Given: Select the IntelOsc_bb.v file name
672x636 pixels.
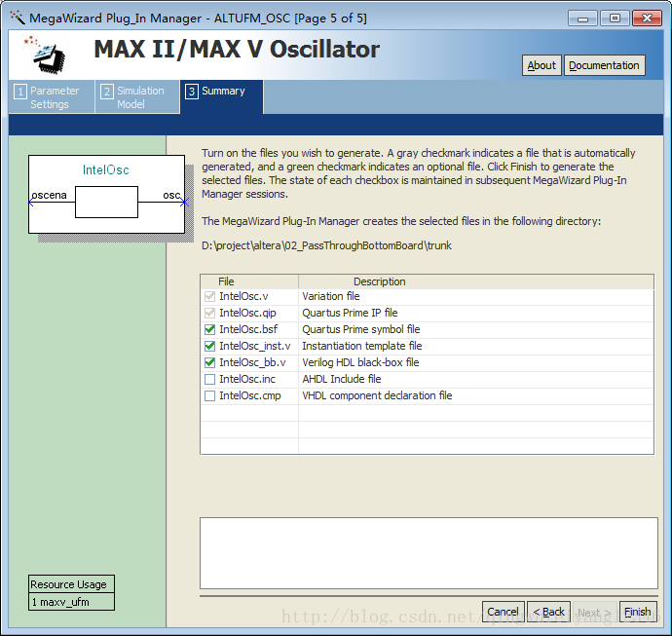Looking at the screenshot, I should (252, 362).
